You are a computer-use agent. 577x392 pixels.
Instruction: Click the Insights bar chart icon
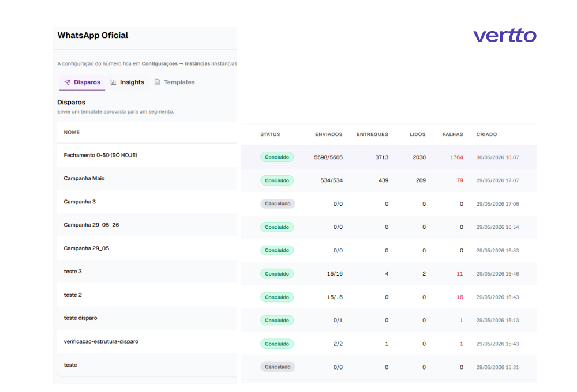click(x=113, y=82)
